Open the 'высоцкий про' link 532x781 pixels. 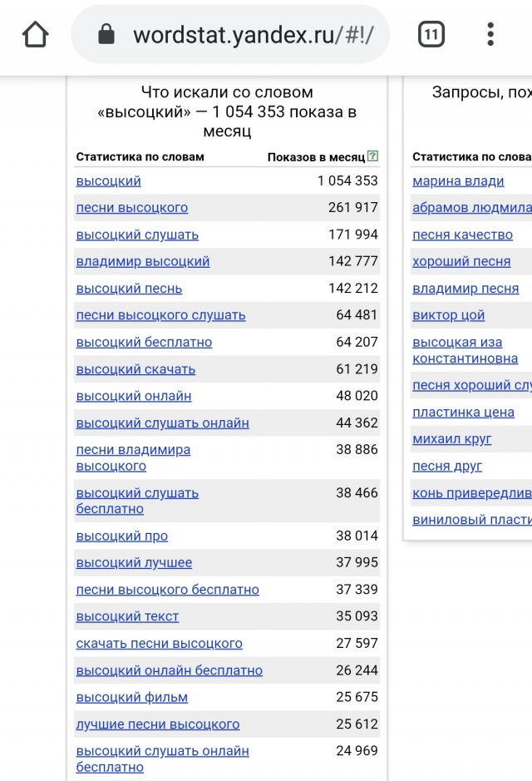(122, 536)
